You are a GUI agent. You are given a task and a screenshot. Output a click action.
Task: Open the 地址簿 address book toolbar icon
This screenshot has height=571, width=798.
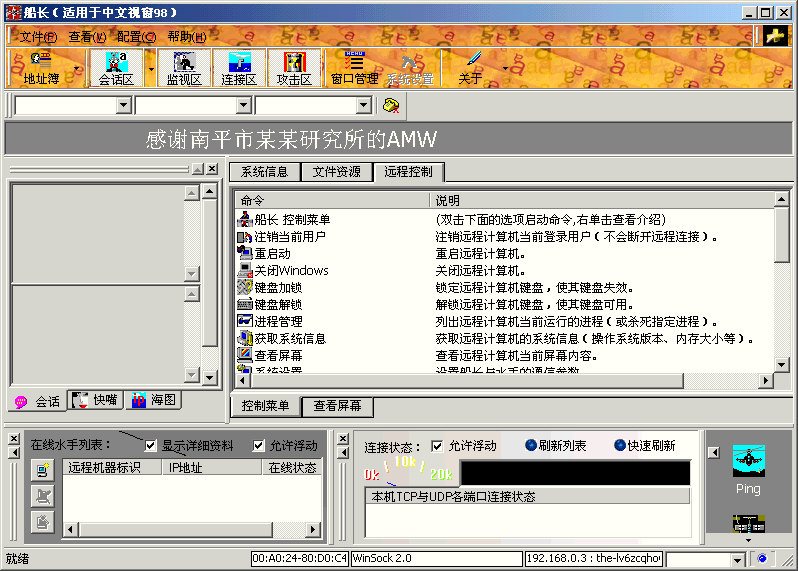[41, 67]
